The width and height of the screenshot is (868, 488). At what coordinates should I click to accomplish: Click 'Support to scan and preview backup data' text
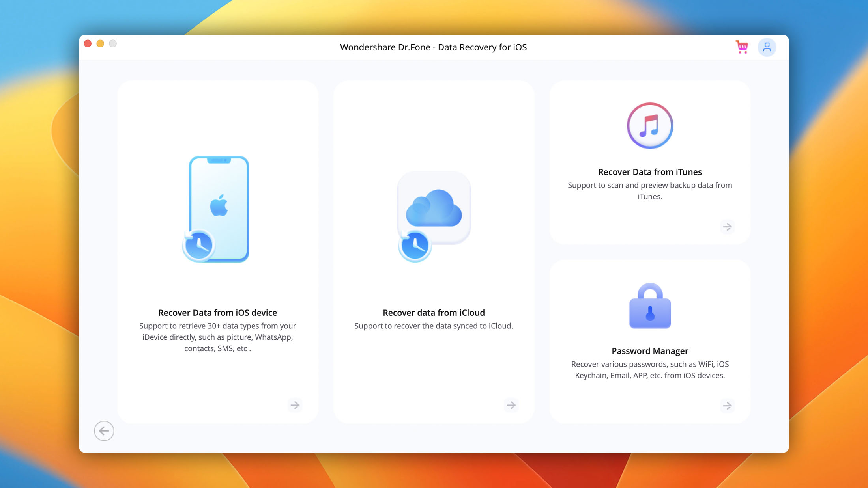click(650, 191)
